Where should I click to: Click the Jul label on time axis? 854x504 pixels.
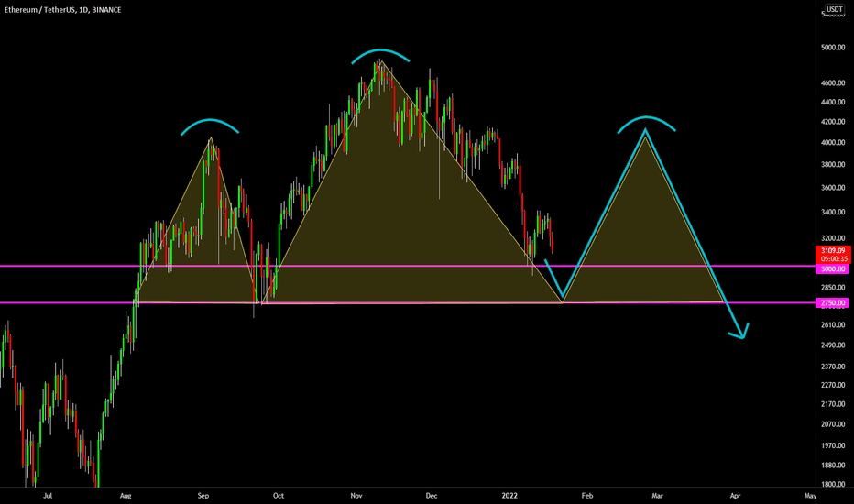(48, 495)
